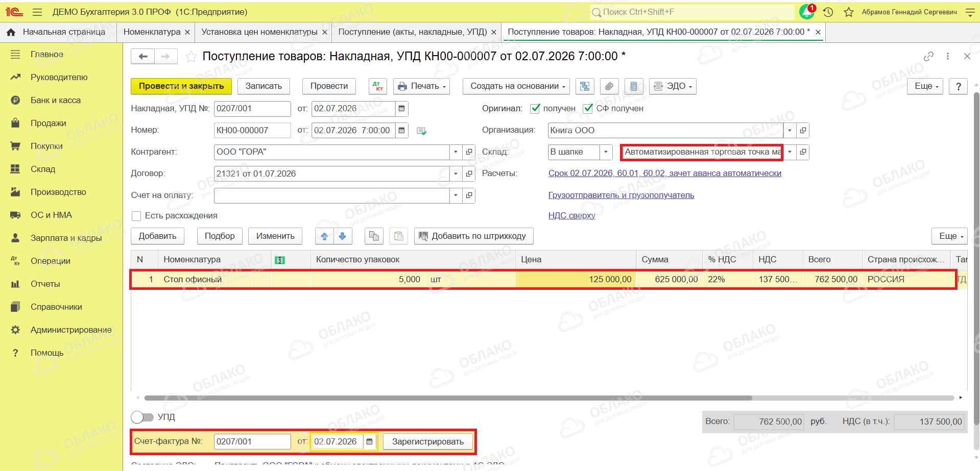Click the Банк и касса sidebar icon
The height and width of the screenshot is (471, 980).
coord(15,101)
